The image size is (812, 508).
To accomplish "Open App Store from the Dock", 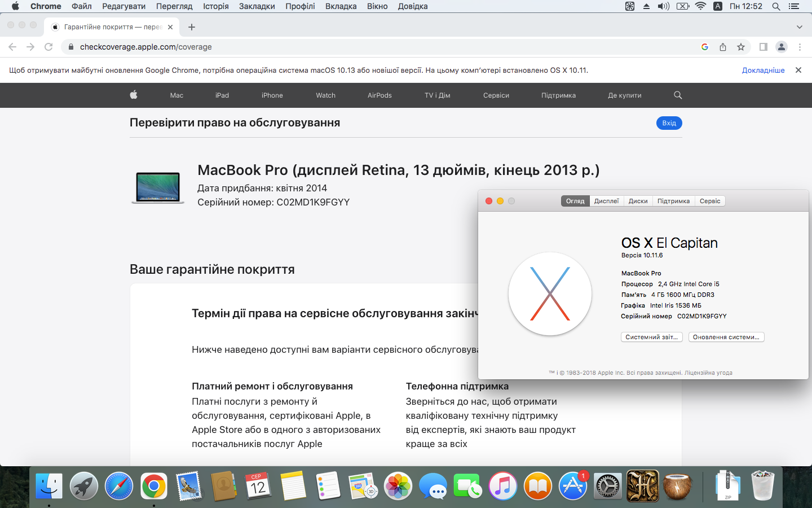I will click(x=573, y=486).
